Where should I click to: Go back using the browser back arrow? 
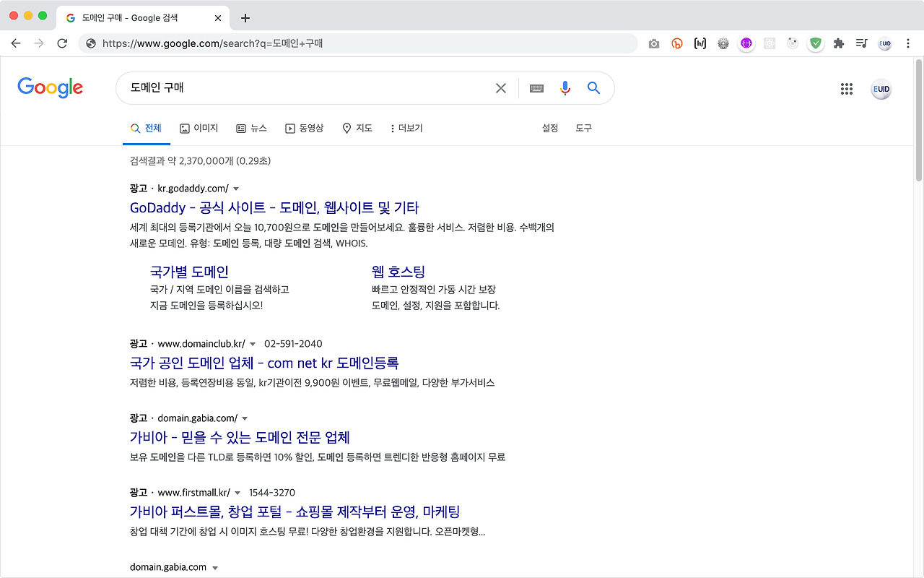[x=16, y=43]
